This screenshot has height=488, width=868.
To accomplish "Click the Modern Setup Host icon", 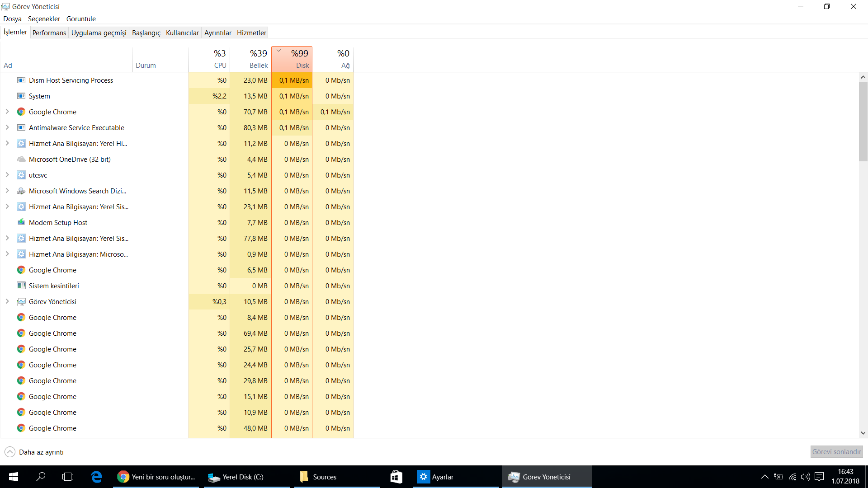I will (x=21, y=222).
